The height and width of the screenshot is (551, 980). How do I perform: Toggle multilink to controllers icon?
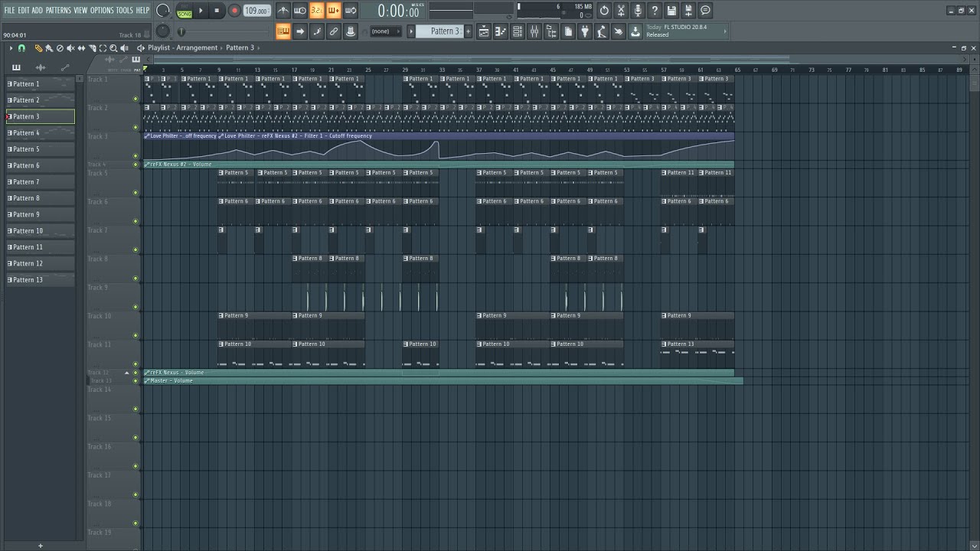pos(334,31)
